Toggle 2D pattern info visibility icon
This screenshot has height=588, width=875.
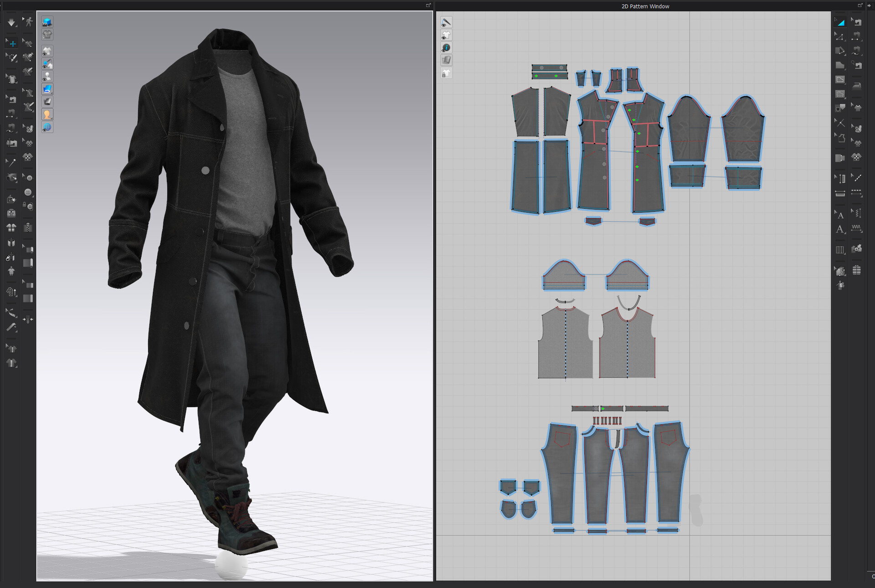[x=446, y=48]
